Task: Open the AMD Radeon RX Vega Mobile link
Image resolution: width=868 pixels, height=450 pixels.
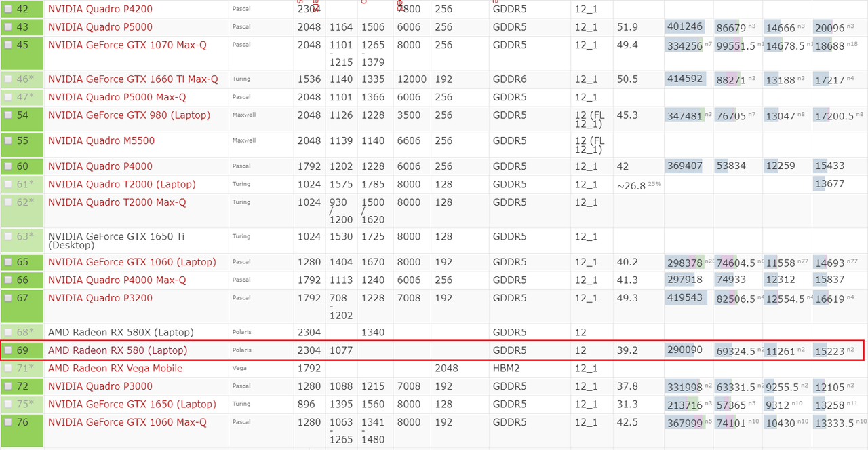Action: point(115,369)
